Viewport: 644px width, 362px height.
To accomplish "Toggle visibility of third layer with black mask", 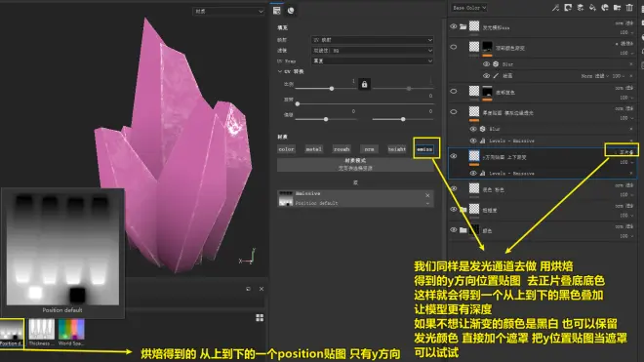I will pos(454,91).
